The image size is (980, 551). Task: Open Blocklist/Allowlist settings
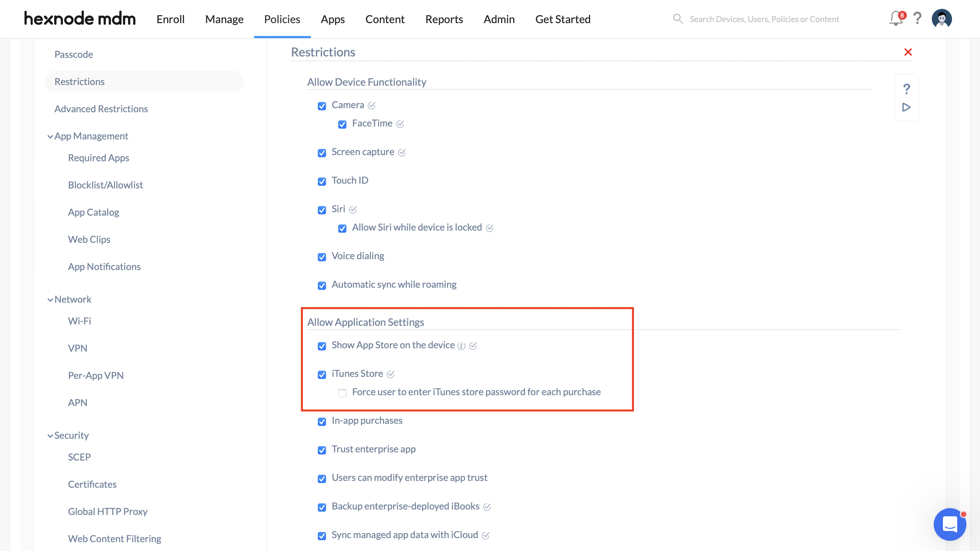[105, 185]
